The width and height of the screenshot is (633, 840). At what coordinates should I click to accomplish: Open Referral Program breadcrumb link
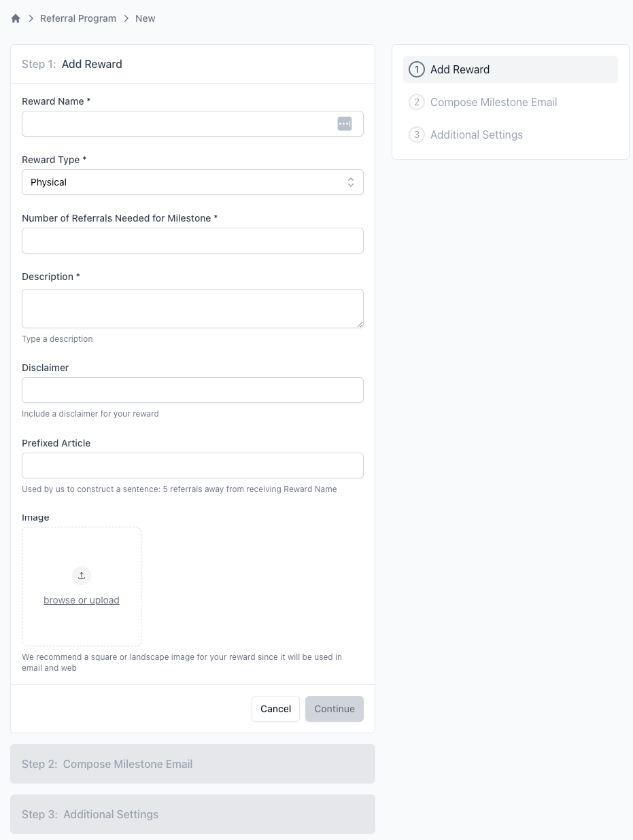point(78,18)
